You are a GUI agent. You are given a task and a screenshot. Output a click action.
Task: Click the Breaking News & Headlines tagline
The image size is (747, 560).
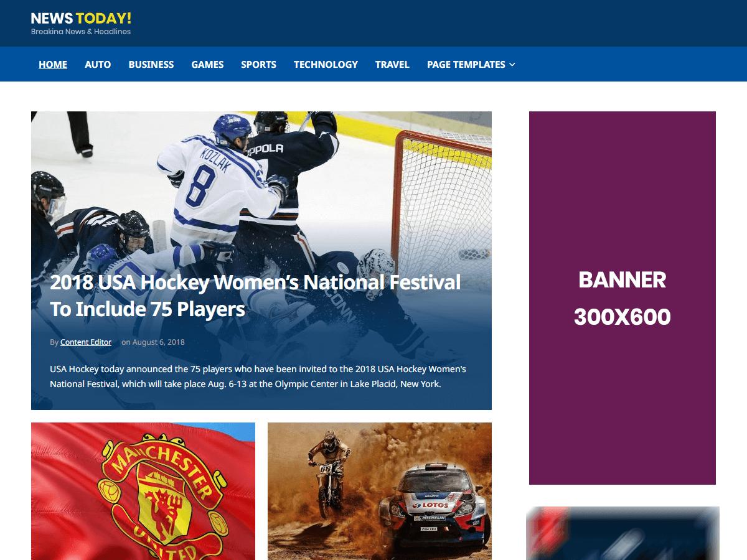coord(81,32)
